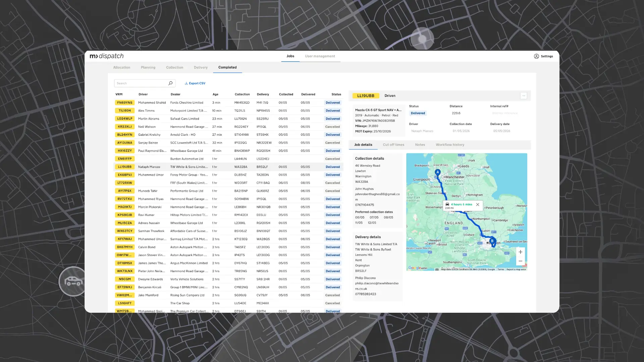The image size is (644, 362).
Task: Select job row HX16ZZY
Action: [x=228, y=151]
